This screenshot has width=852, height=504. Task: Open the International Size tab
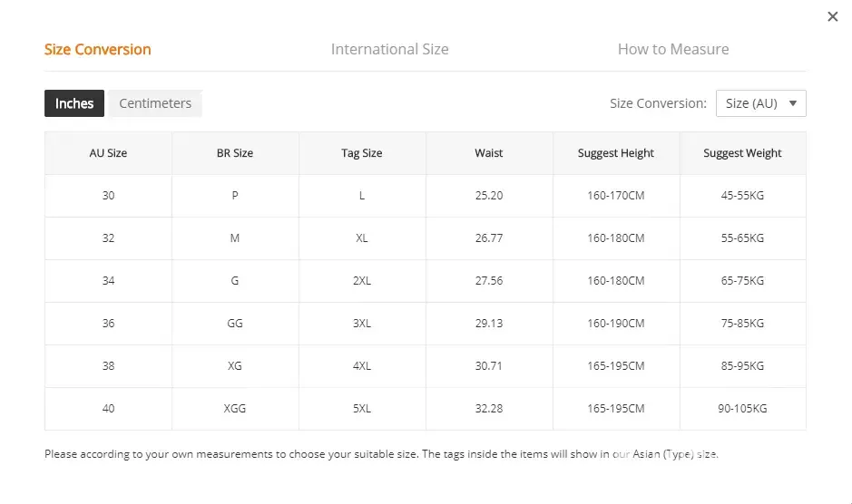(x=389, y=49)
